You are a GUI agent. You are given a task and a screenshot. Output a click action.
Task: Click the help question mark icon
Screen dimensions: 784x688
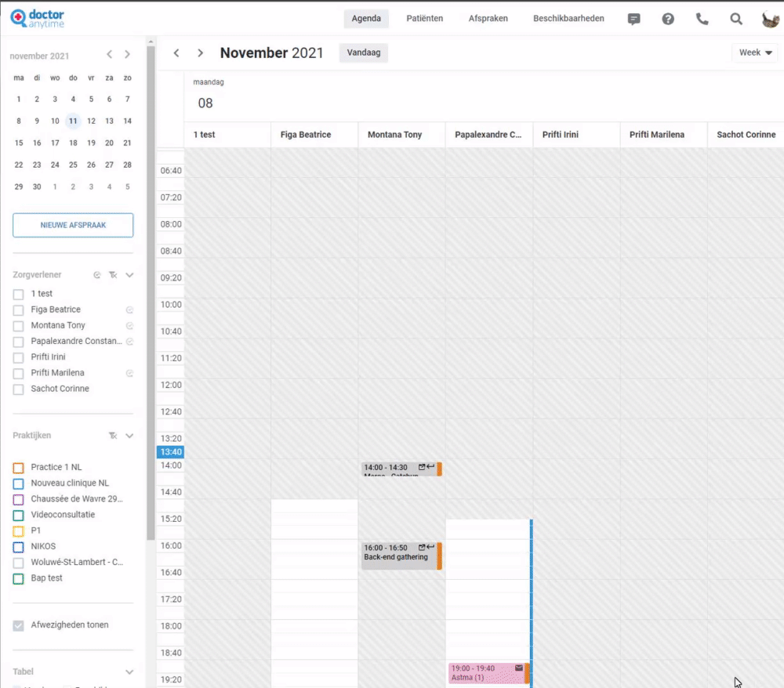click(668, 19)
